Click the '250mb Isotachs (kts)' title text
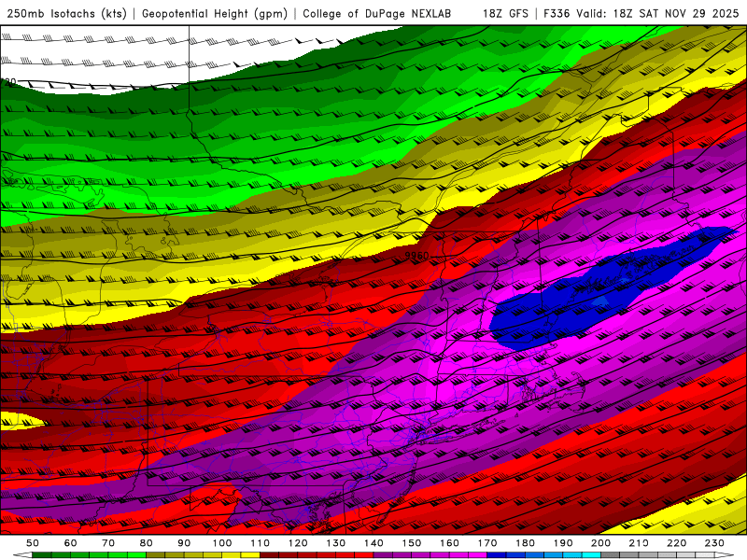 pos(66,14)
